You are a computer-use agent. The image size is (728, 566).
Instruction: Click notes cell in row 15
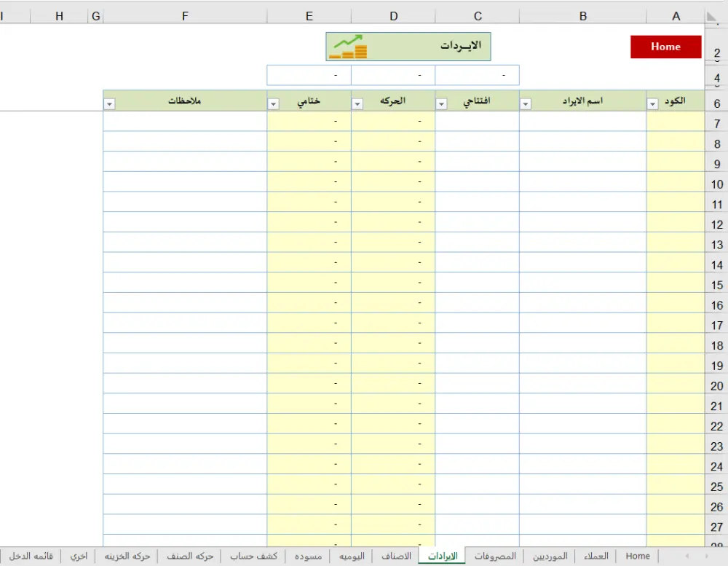point(185,283)
